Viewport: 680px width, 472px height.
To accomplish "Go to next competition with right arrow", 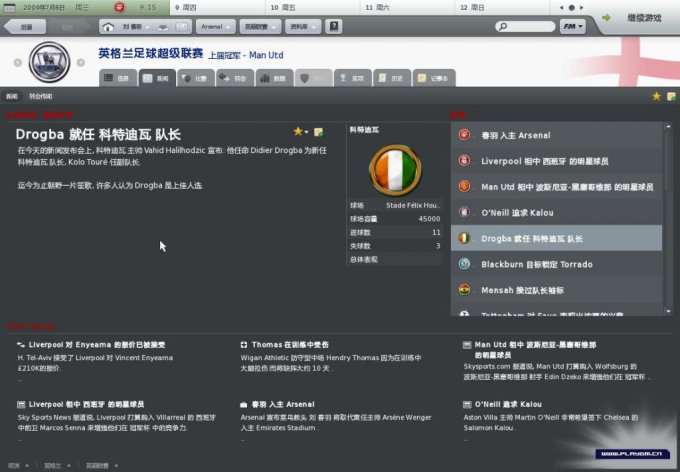I will coord(81,62).
